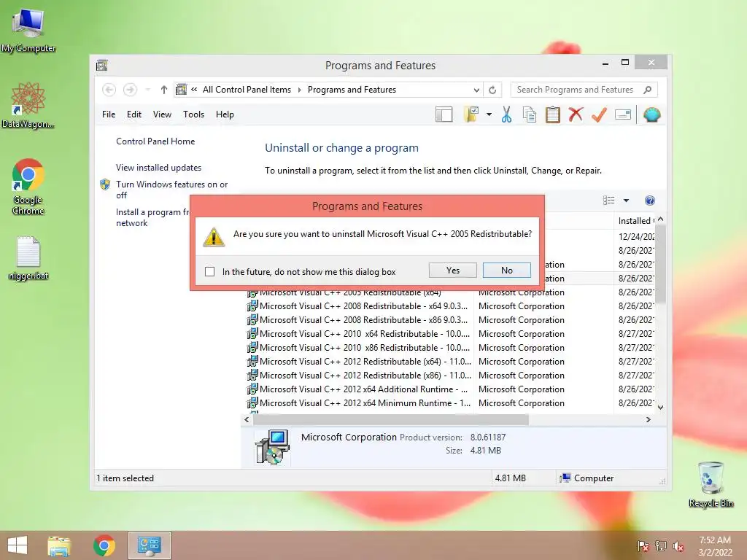
Task: Select the DataWagon desktop shortcut
Action: click(28, 105)
